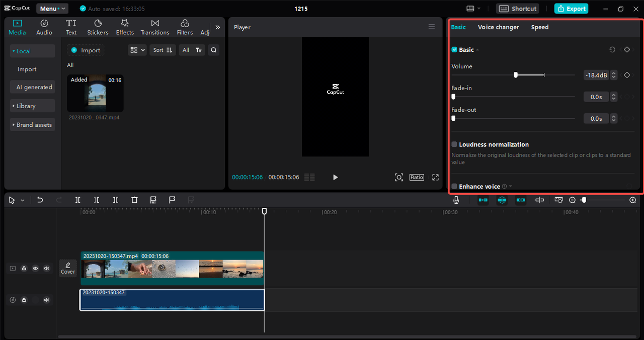The height and width of the screenshot is (340, 644).
Task: Collapse the Local section in sidebar
Action: (33, 51)
